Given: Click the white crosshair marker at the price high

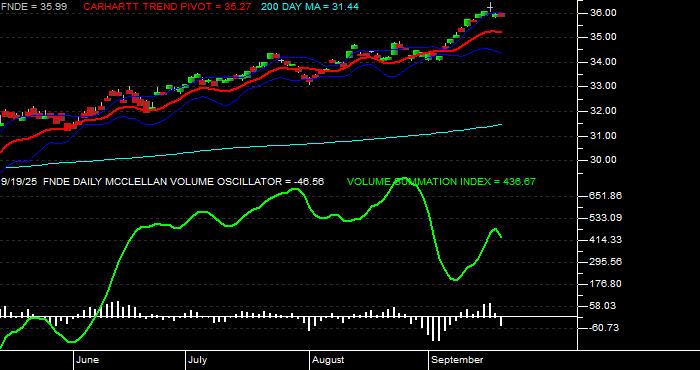Looking at the screenshot, I should [x=490, y=7].
